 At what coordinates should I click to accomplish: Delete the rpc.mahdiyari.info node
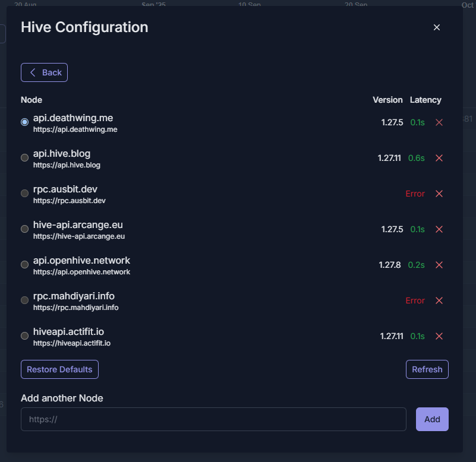click(439, 300)
